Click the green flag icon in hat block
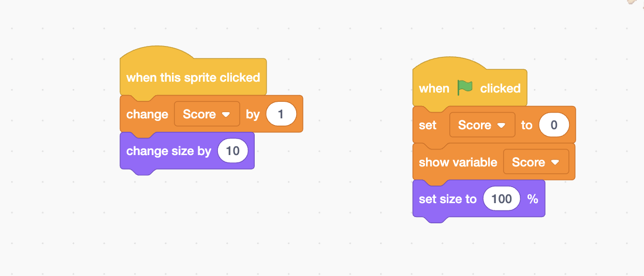This screenshot has height=276, width=644. [x=465, y=88]
